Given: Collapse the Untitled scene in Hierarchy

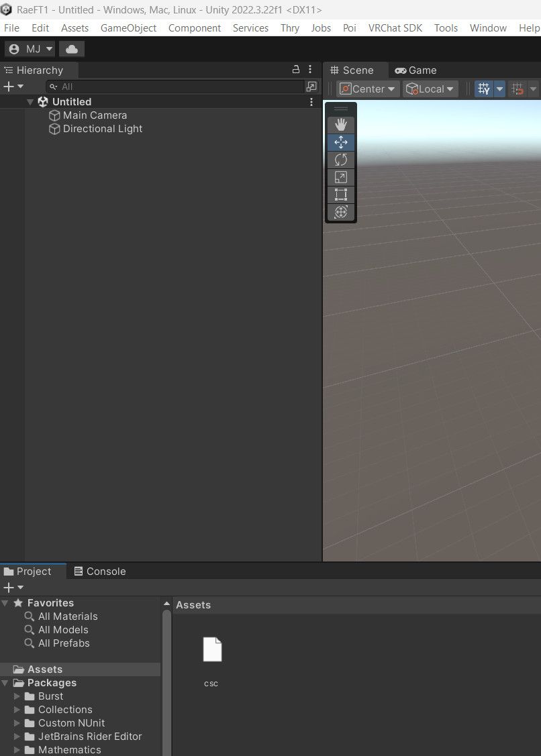Looking at the screenshot, I should [x=30, y=102].
